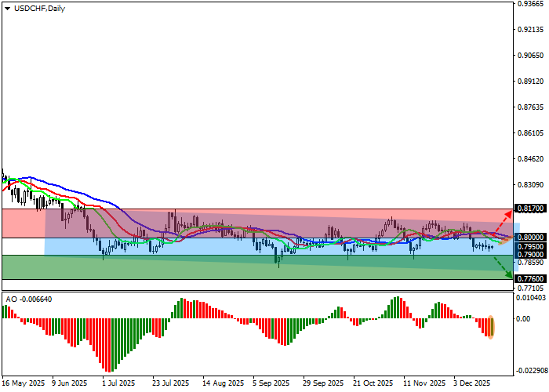This screenshot has height=392, width=549.
Task: Select the USDCHF,Daily chart title
Action: [x=39, y=9]
